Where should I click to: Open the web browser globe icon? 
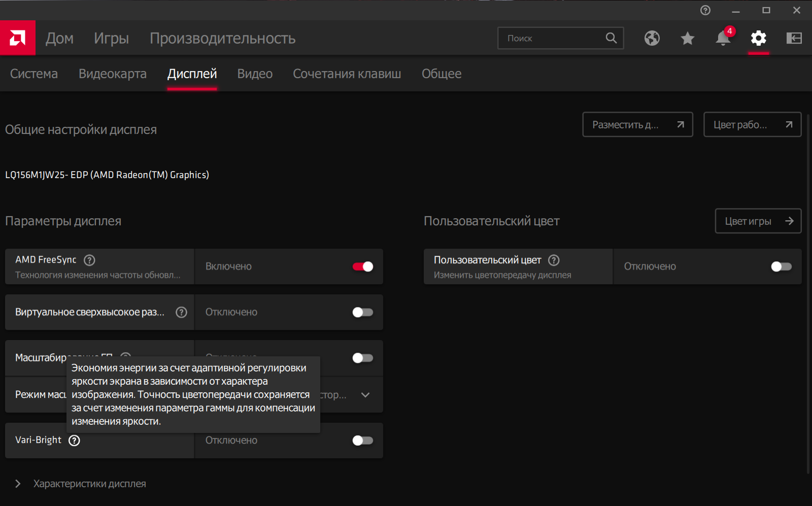652,38
